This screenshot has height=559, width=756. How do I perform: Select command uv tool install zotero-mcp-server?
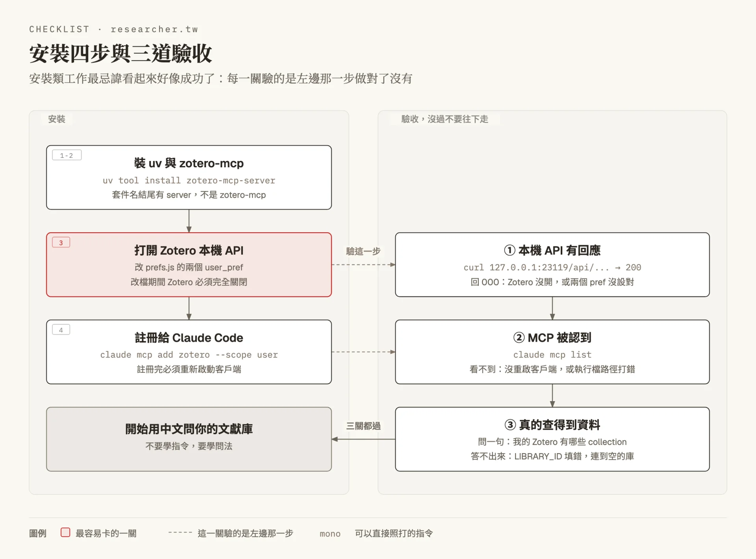click(189, 180)
